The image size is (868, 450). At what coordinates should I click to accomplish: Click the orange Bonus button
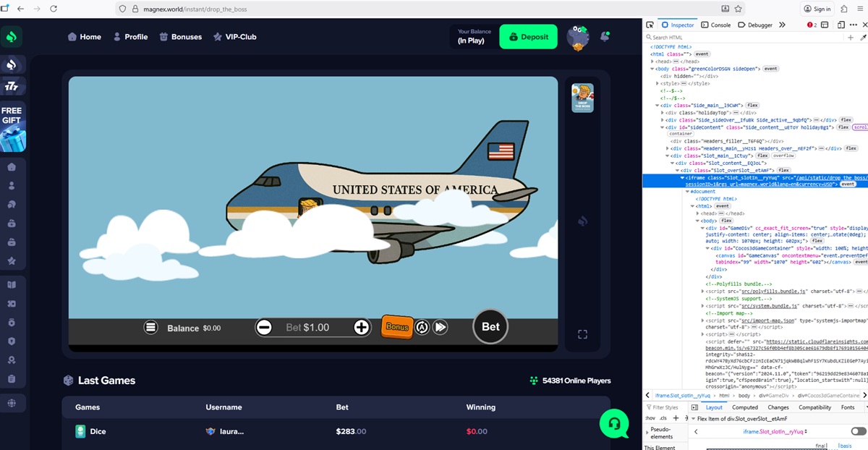(x=396, y=327)
